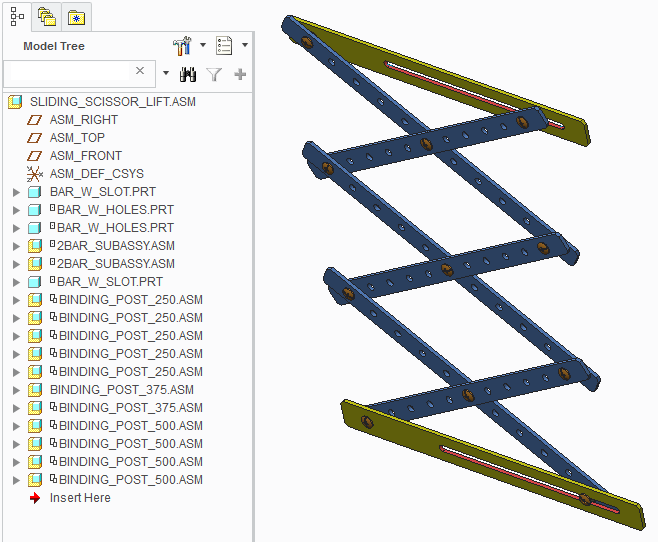Image resolution: width=658 pixels, height=542 pixels.
Task: Select the ASM_FRONT datum plane
Action: [x=86, y=156]
